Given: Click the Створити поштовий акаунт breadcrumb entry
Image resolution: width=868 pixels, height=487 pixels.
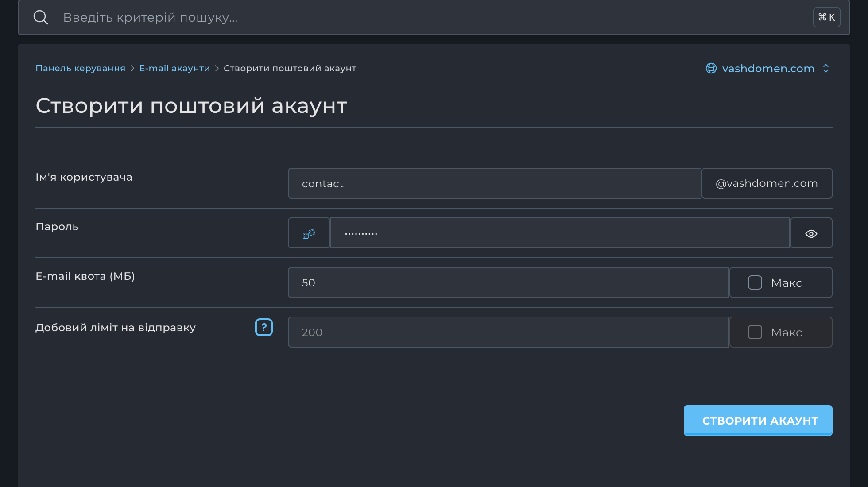Looking at the screenshot, I should [x=290, y=68].
